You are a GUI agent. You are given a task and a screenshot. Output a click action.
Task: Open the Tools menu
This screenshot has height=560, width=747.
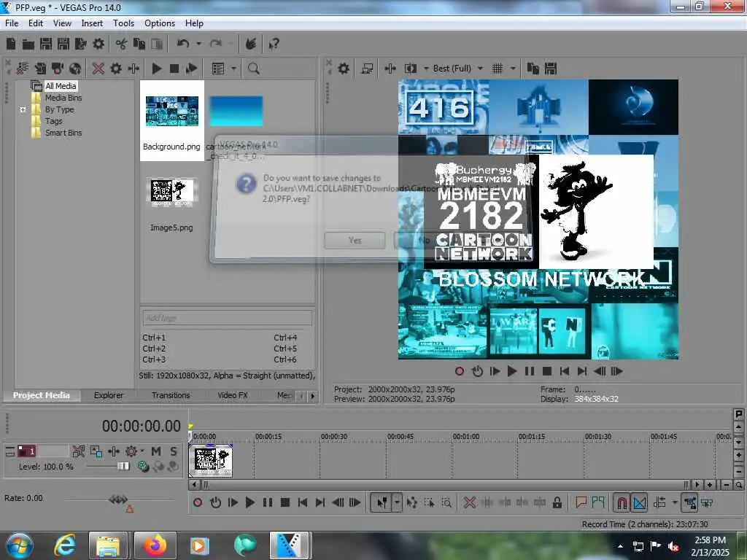(123, 23)
